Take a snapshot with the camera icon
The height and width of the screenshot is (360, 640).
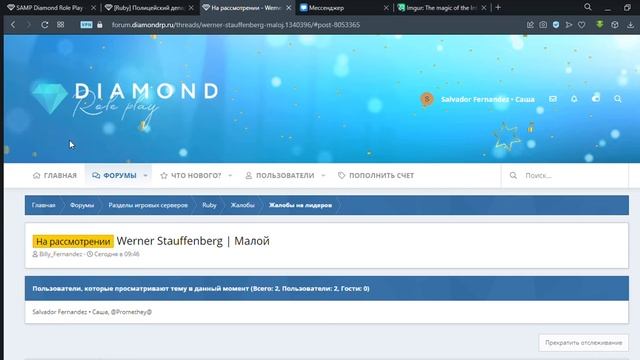coord(543,25)
